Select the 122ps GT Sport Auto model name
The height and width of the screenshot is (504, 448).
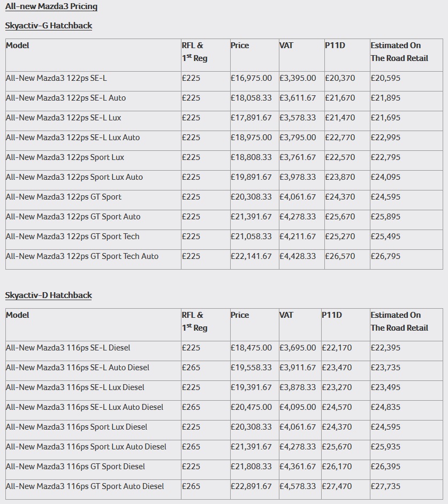pyautogui.click(x=73, y=217)
